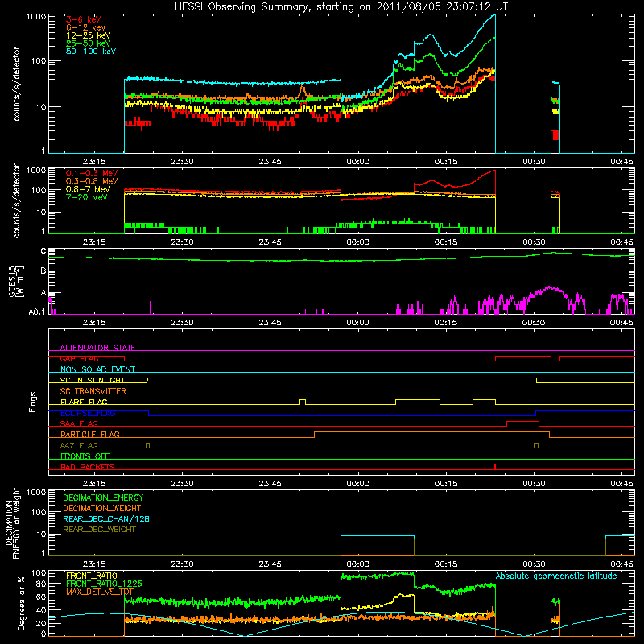Viewport: 644px width, 644px height.
Task: Select the green 25-50 keV legend label
Action: [x=89, y=43]
